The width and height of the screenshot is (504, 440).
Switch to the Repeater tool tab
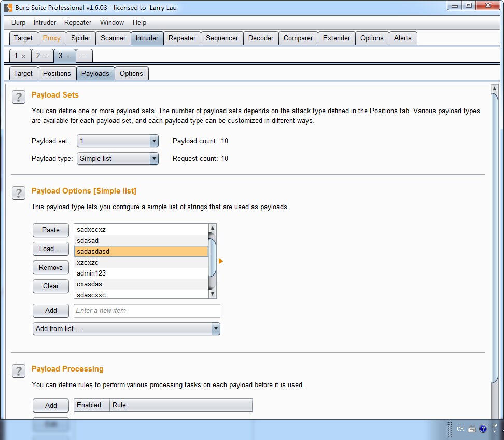[x=182, y=38]
